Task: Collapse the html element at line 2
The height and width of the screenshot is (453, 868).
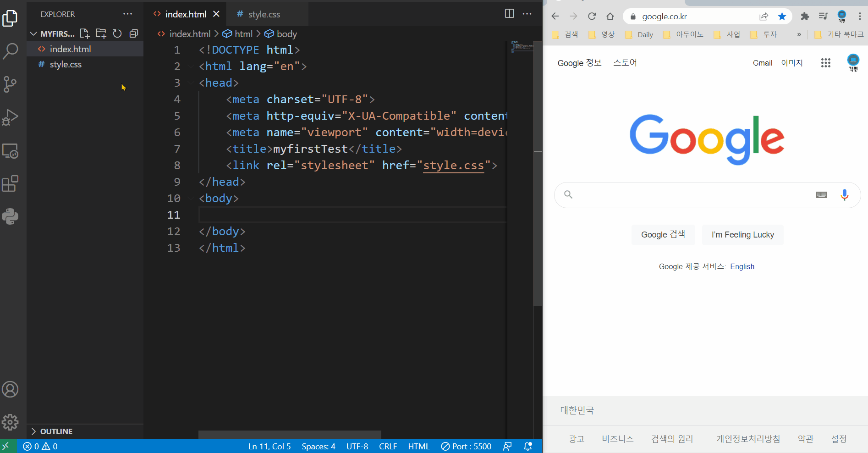Action: pos(191,66)
